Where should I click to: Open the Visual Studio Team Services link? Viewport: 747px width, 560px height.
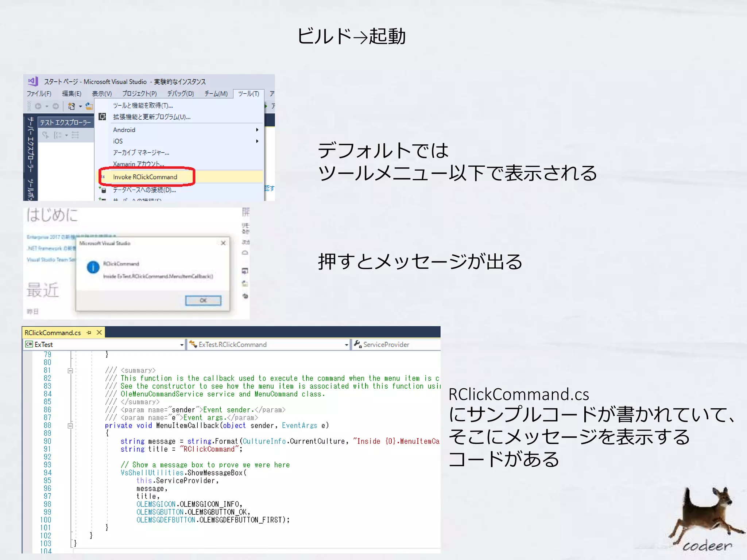pyautogui.click(x=51, y=260)
